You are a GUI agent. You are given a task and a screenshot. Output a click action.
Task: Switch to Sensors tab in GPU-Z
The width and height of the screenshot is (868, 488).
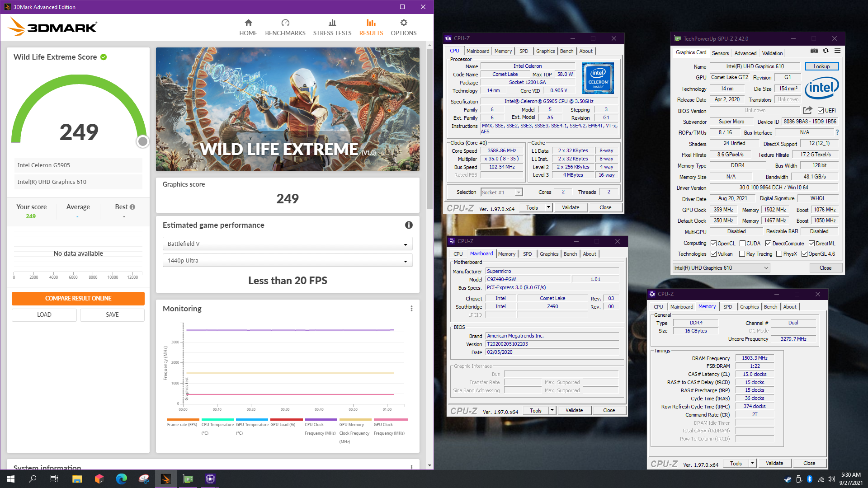[720, 53]
